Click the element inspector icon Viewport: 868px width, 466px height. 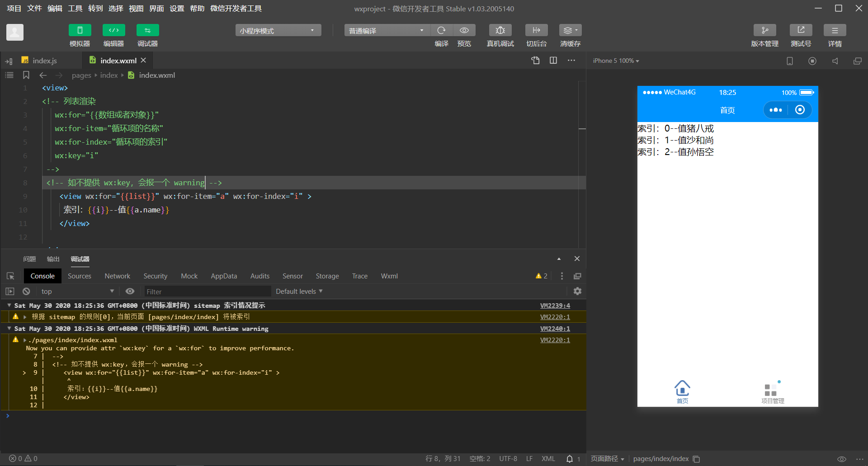point(10,276)
